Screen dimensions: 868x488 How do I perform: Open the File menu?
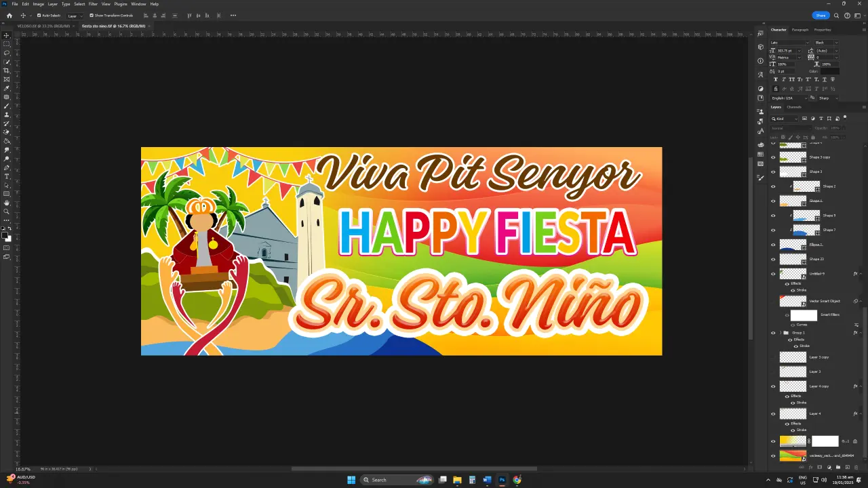point(15,4)
